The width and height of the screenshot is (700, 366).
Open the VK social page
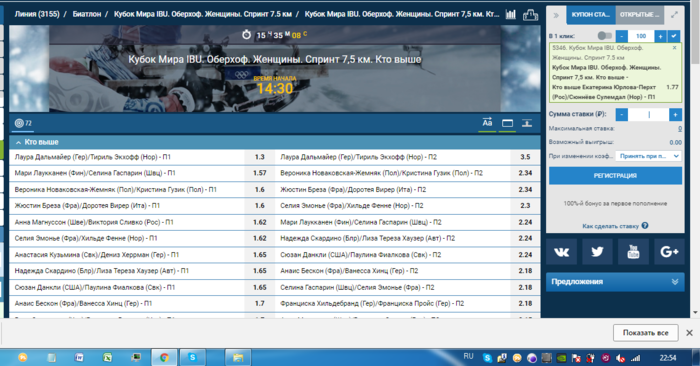[x=561, y=252]
